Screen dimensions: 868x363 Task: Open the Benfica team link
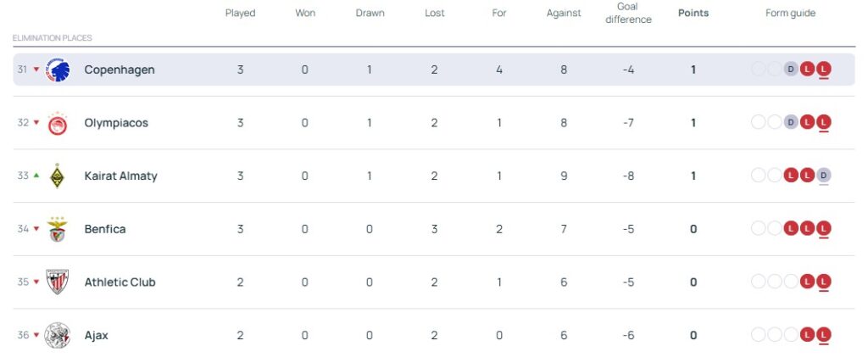105,229
